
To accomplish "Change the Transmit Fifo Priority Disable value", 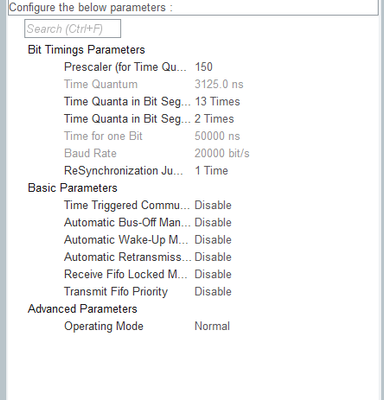I will point(213,292).
